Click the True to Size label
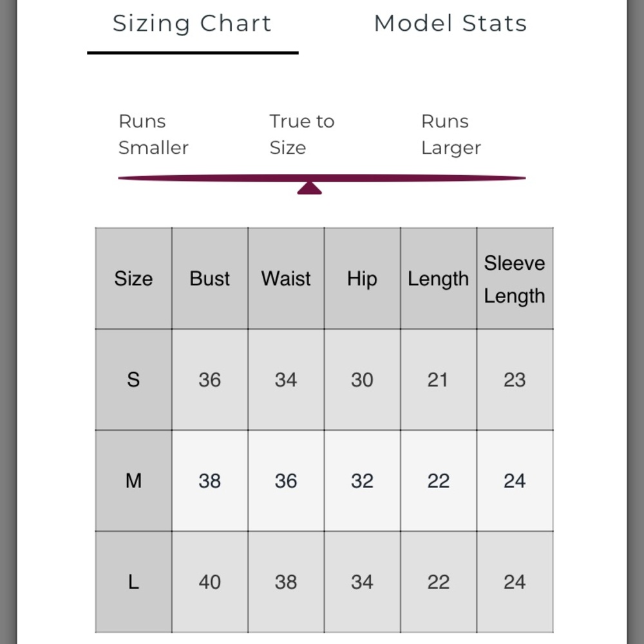 (x=301, y=135)
